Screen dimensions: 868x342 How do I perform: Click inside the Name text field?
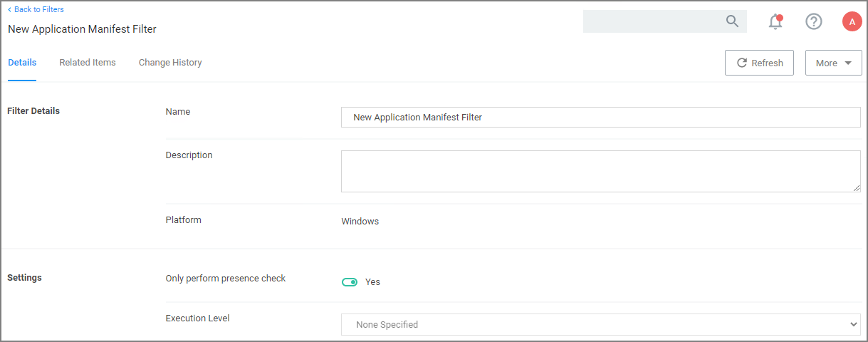coord(600,118)
